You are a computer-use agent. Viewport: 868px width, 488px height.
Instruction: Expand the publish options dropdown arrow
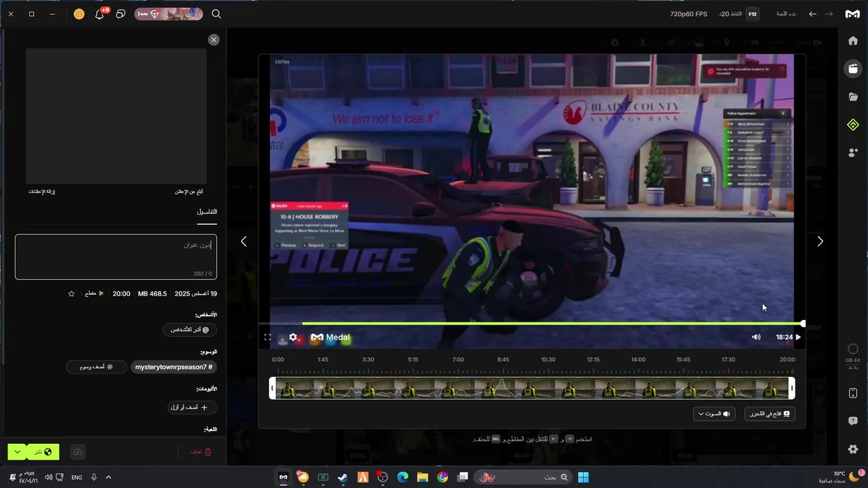[17, 452]
